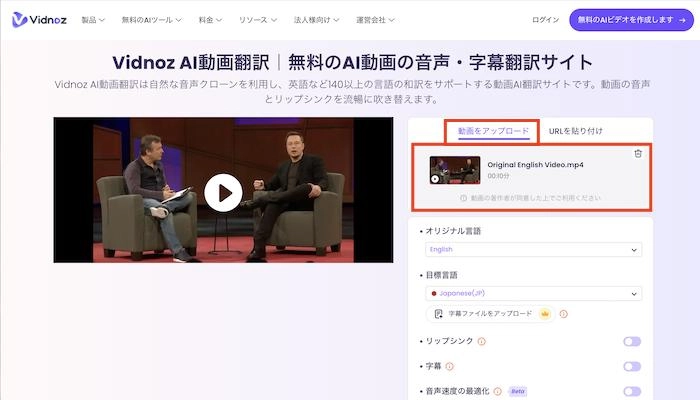Enable the リップシンク toggle

(x=631, y=342)
